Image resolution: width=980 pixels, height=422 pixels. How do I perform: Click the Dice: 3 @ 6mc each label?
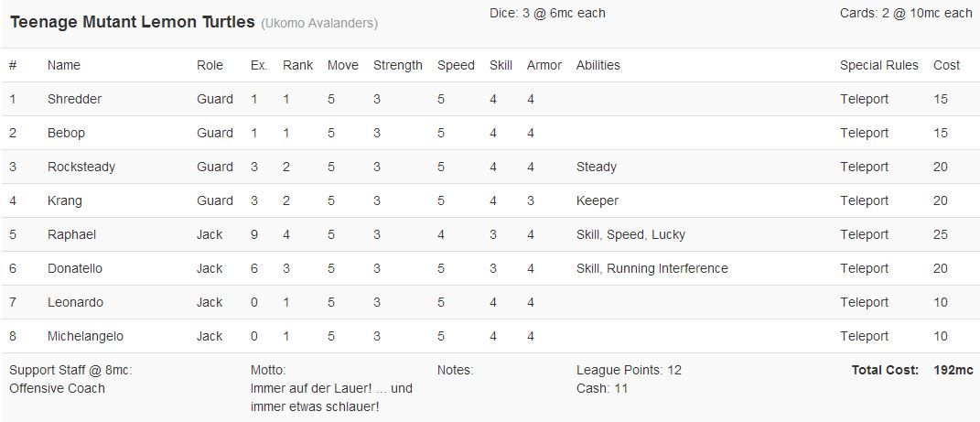pyautogui.click(x=547, y=13)
